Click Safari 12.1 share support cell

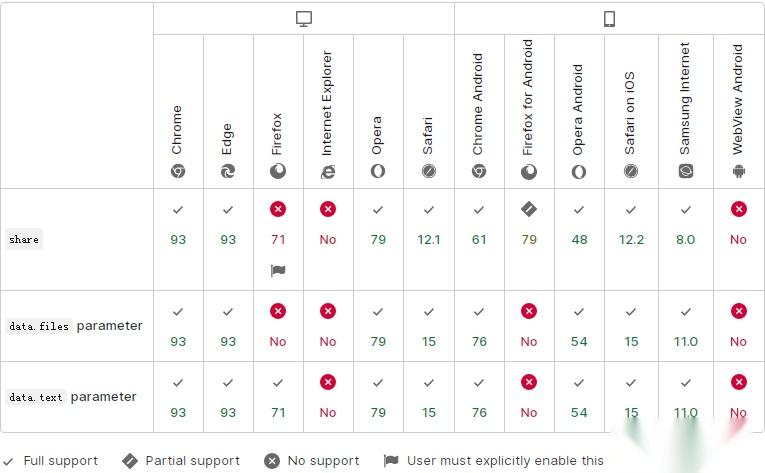pyautogui.click(x=429, y=240)
